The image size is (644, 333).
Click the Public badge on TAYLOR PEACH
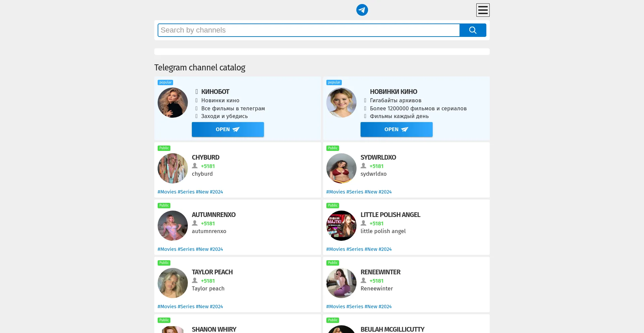point(164,263)
